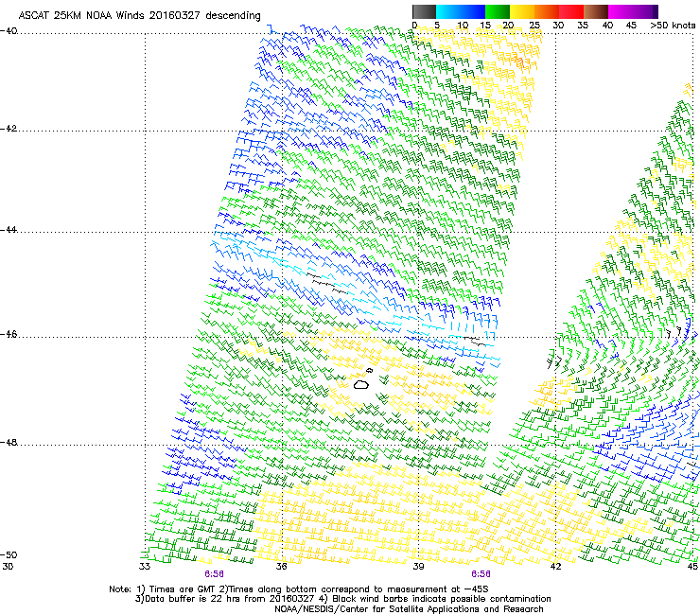Click the purple time stamp '6:56' near longitude 39
The height and width of the screenshot is (615, 700).
481,574
